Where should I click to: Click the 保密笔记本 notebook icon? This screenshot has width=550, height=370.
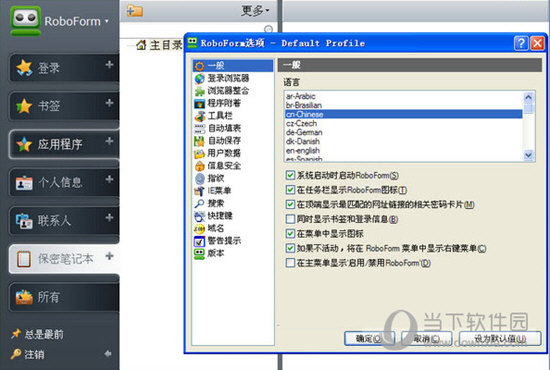[x=24, y=259]
